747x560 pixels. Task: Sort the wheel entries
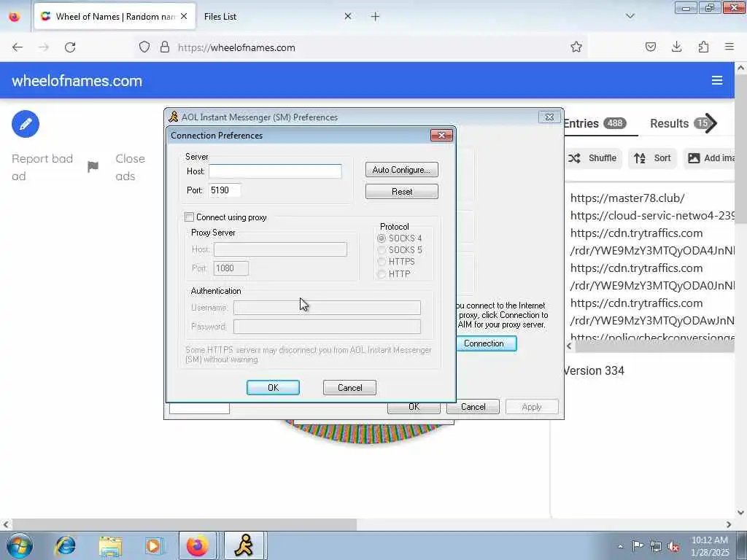point(652,158)
